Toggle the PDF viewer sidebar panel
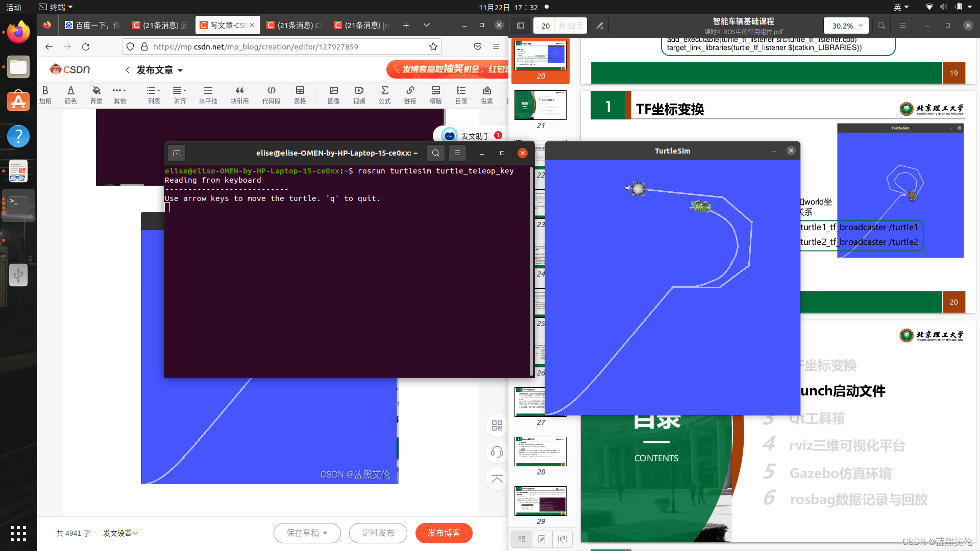This screenshot has height=551, width=980. [521, 26]
